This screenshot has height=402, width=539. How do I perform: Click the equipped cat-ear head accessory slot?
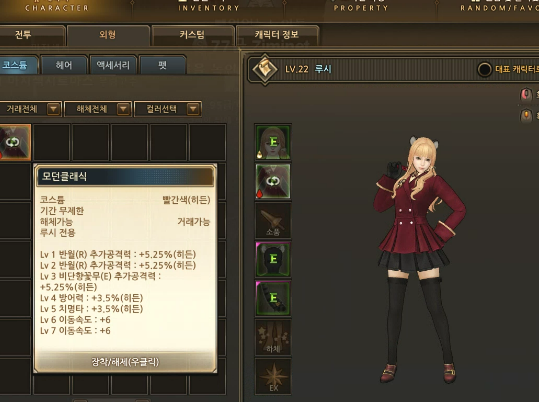pyautogui.click(x=273, y=259)
